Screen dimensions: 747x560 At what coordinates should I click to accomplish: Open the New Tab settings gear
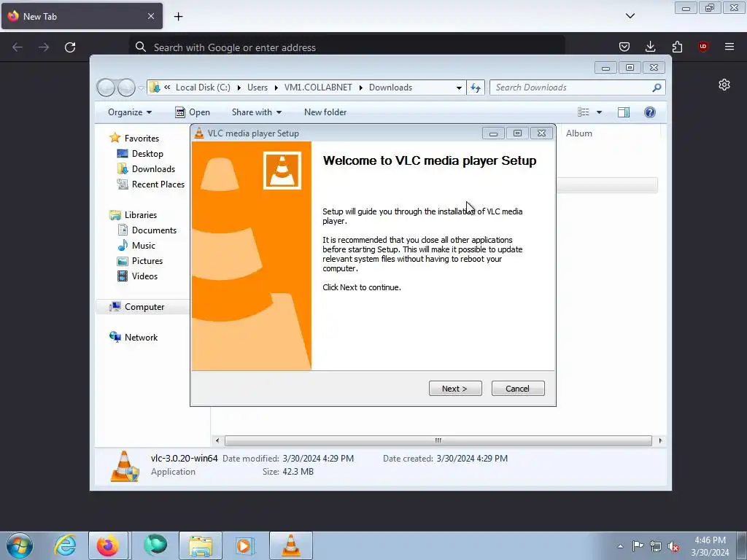point(724,85)
